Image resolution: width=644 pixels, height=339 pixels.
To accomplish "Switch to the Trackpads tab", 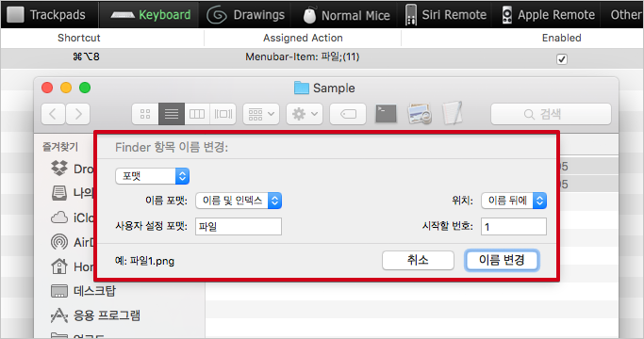I will point(46,15).
